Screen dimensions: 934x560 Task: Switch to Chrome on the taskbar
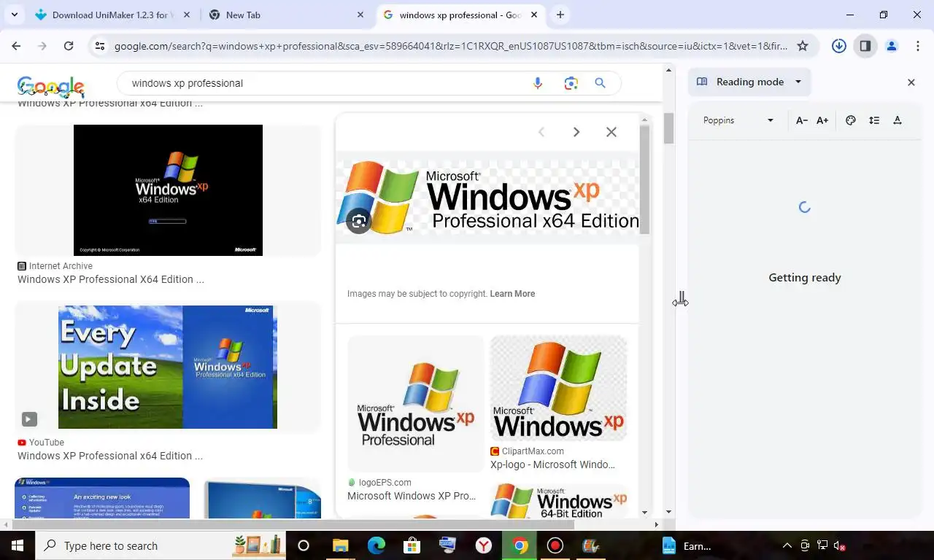[520, 545]
